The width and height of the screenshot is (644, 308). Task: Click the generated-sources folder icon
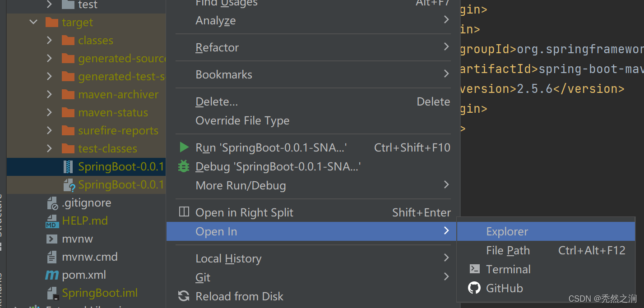coord(68,58)
